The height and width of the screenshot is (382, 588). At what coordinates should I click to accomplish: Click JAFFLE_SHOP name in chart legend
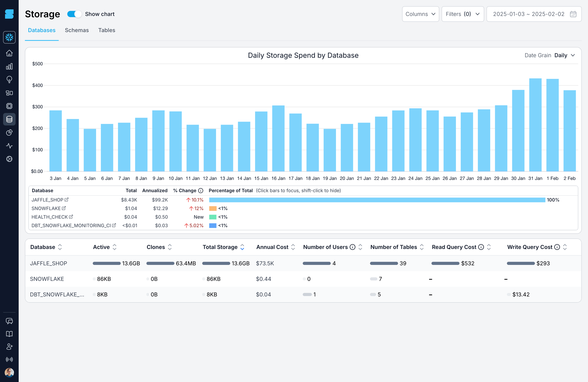point(47,200)
